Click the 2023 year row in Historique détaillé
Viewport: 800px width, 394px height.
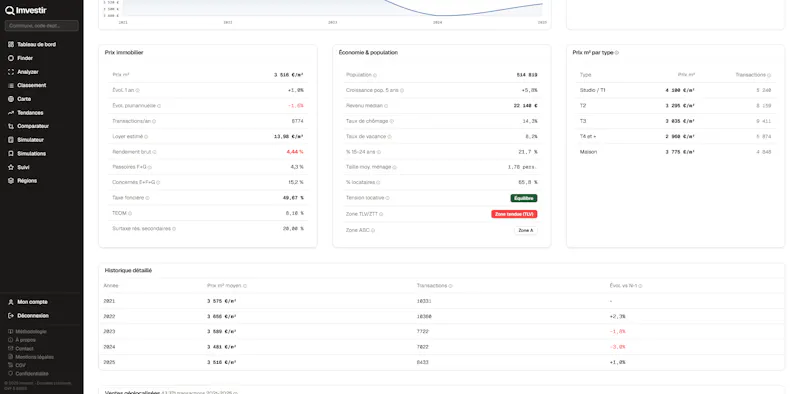(x=441, y=332)
